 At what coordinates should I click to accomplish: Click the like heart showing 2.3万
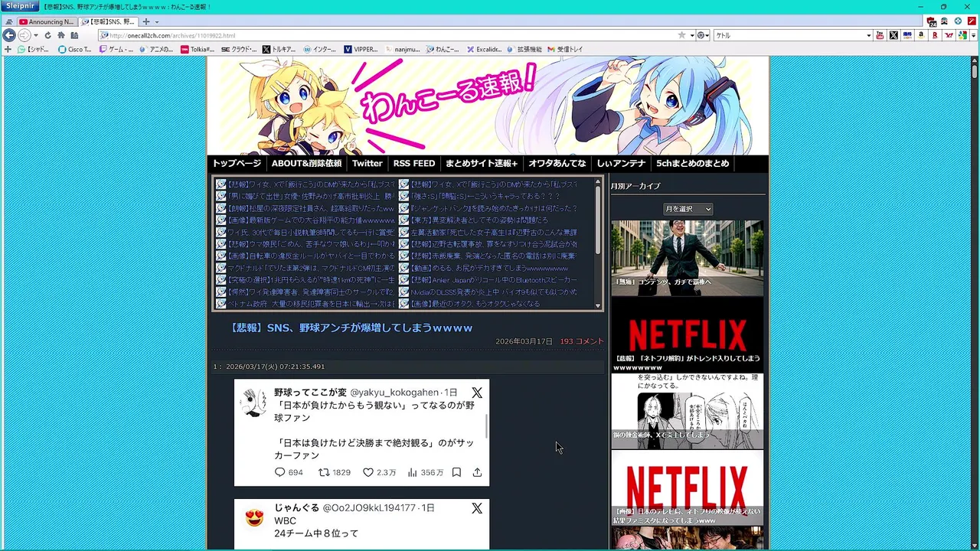point(368,472)
